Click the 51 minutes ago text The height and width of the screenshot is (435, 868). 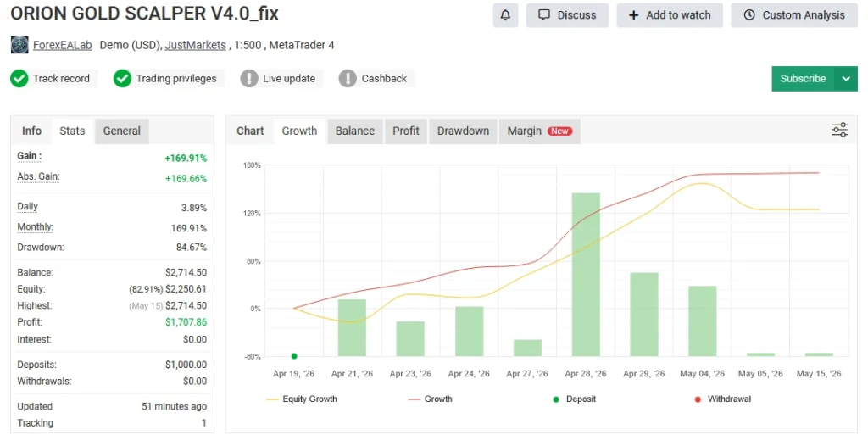175,406
